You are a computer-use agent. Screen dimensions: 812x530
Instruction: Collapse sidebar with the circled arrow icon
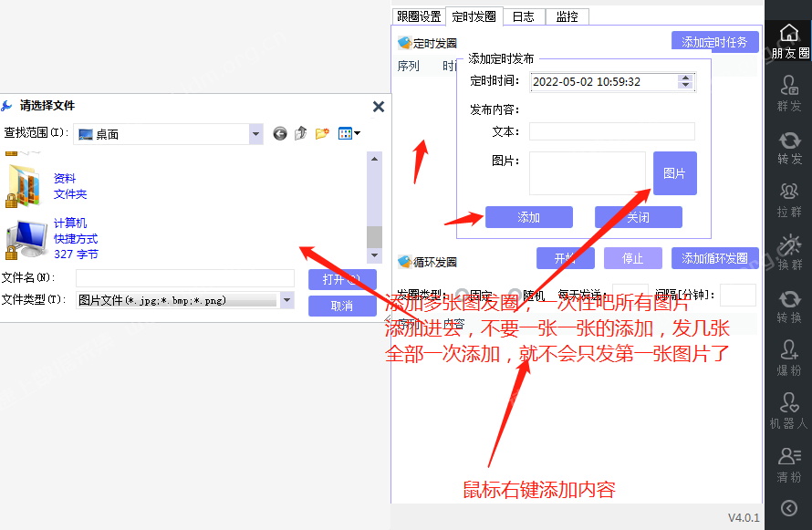[788, 508]
